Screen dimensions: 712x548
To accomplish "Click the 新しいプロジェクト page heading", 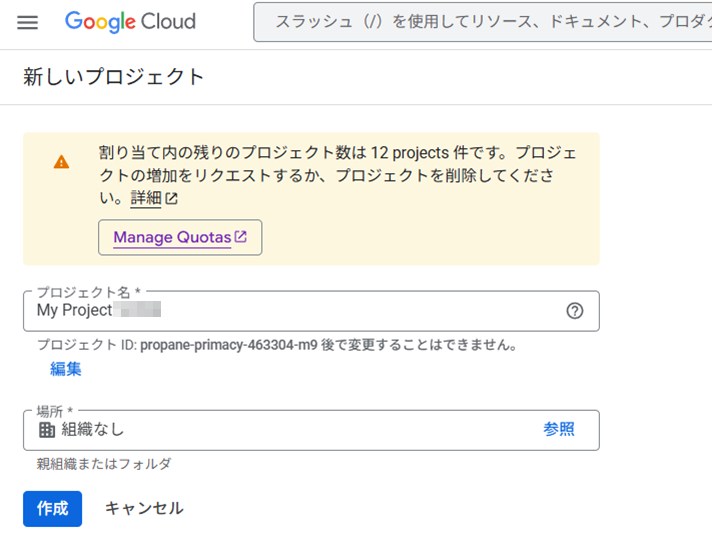I will pyautogui.click(x=114, y=77).
